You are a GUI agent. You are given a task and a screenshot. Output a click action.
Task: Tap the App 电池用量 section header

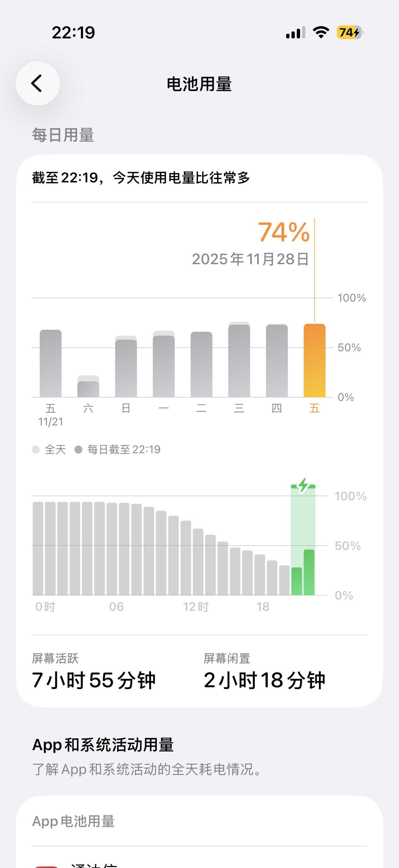click(73, 822)
